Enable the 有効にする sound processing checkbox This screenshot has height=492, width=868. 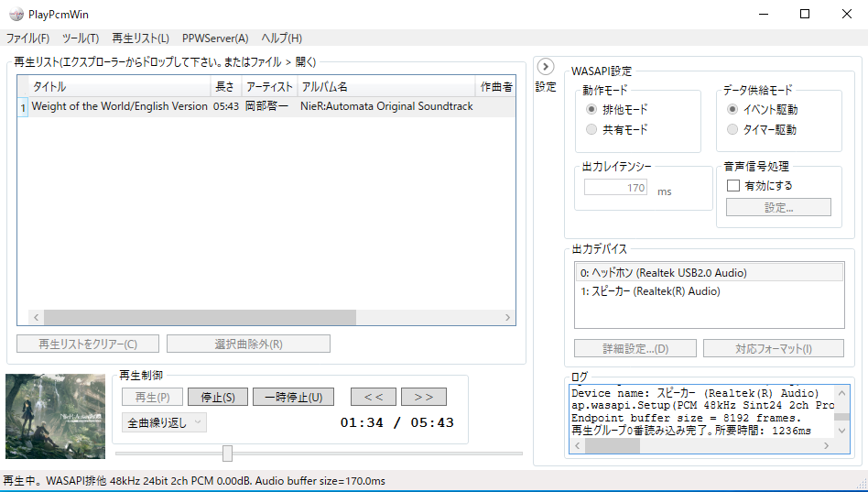[x=733, y=185]
